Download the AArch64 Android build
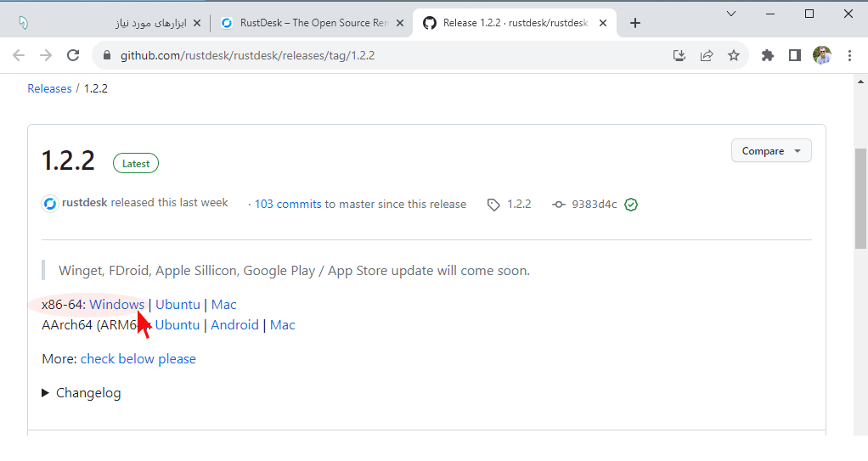This screenshot has width=868, height=461. 234,325
